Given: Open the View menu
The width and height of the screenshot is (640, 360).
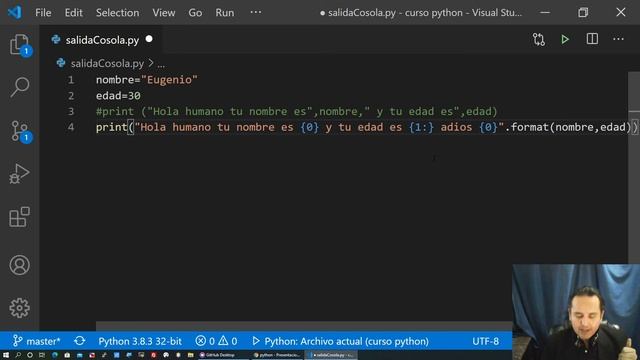Looking at the screenshot, I should (x=164, y=13).
